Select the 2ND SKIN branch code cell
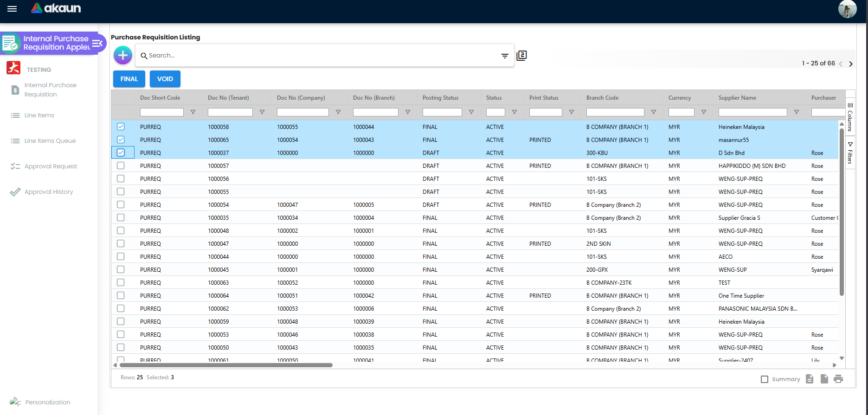Screen dimensions: 868x415 point(598,243)
